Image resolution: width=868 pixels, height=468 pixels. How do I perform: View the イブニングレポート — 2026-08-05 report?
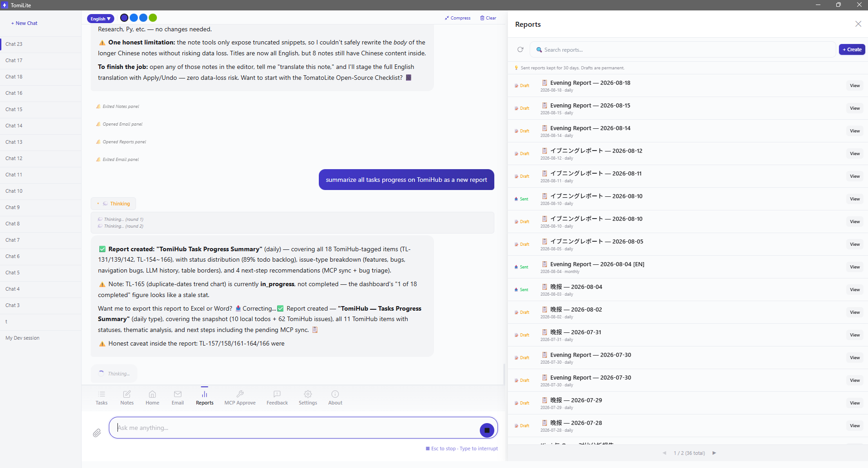click(x=854, y=244)
